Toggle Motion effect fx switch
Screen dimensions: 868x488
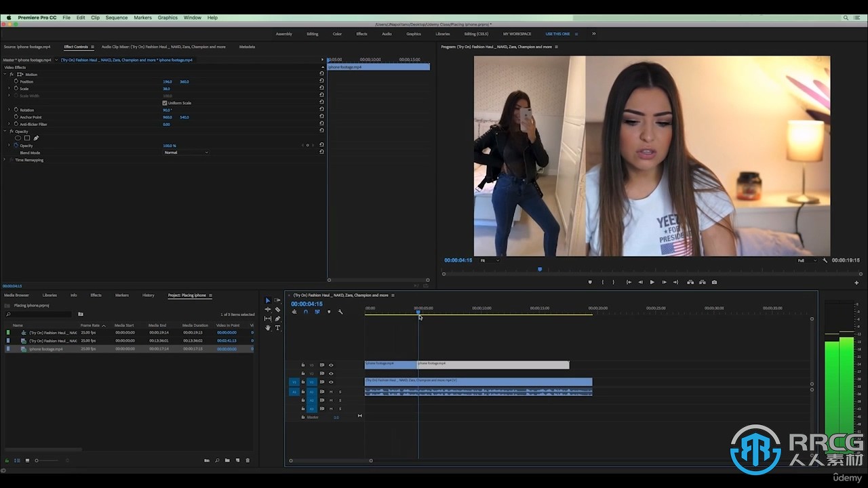pos(12,74)
